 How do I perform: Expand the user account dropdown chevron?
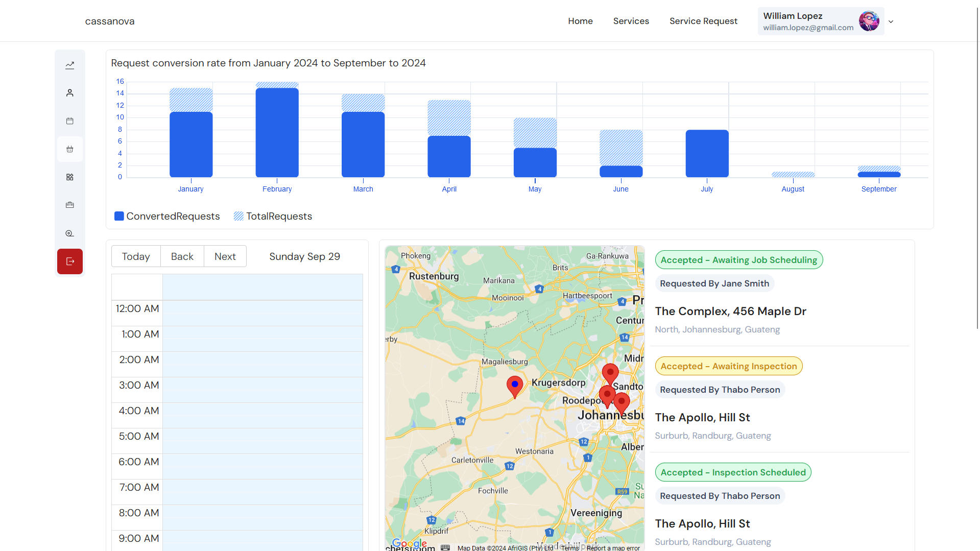click(891, 21)
